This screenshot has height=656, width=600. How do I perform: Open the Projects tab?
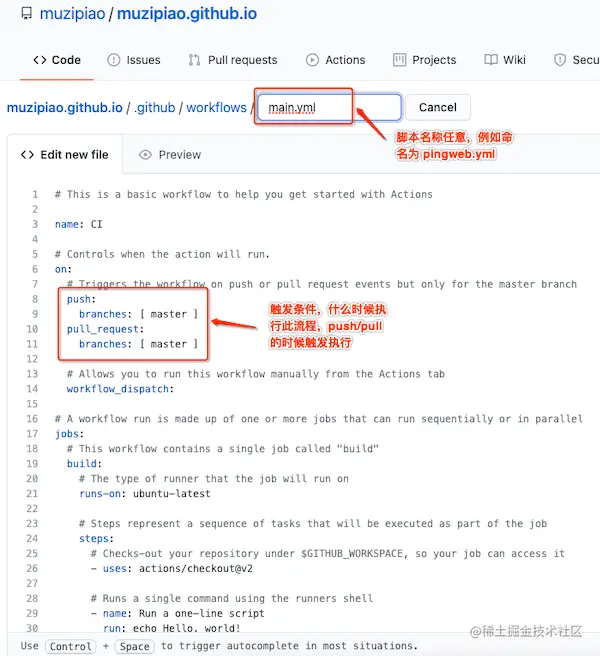(425, 60)
